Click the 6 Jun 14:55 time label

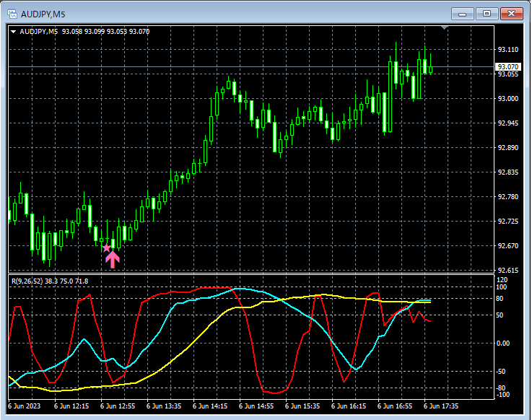pos(256,406)
